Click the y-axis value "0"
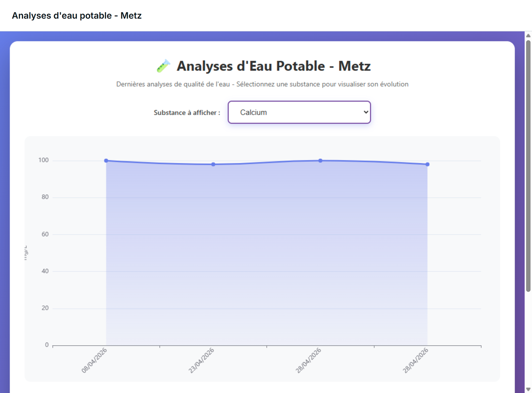The height and width of the screenshot is (393, 532). pos(47,345)
